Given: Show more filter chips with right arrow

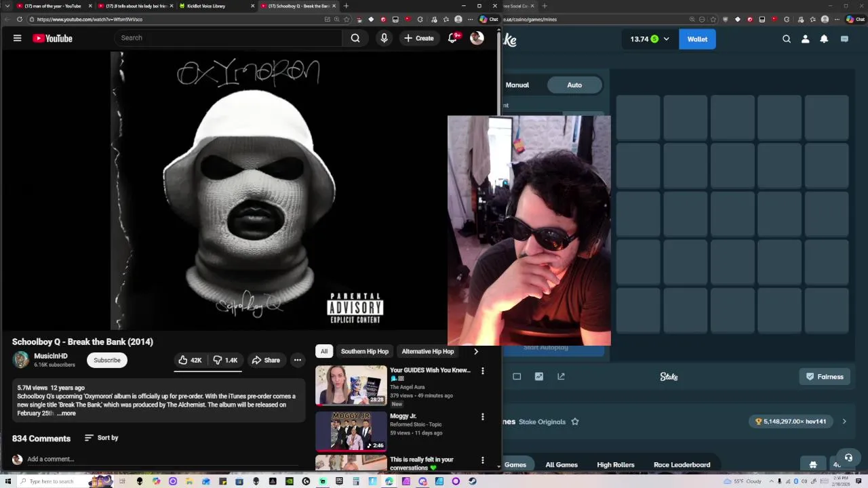Looking at the screenshot, I should click(475, 351).
